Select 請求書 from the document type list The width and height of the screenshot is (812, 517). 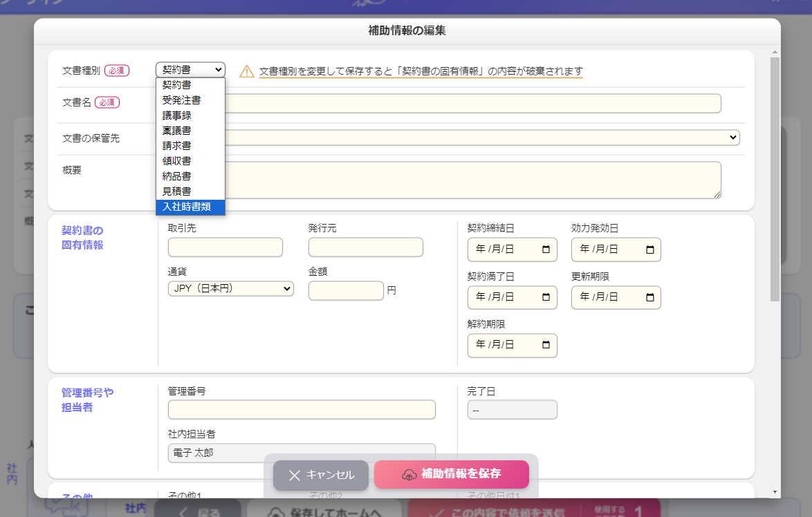[190, 146]
